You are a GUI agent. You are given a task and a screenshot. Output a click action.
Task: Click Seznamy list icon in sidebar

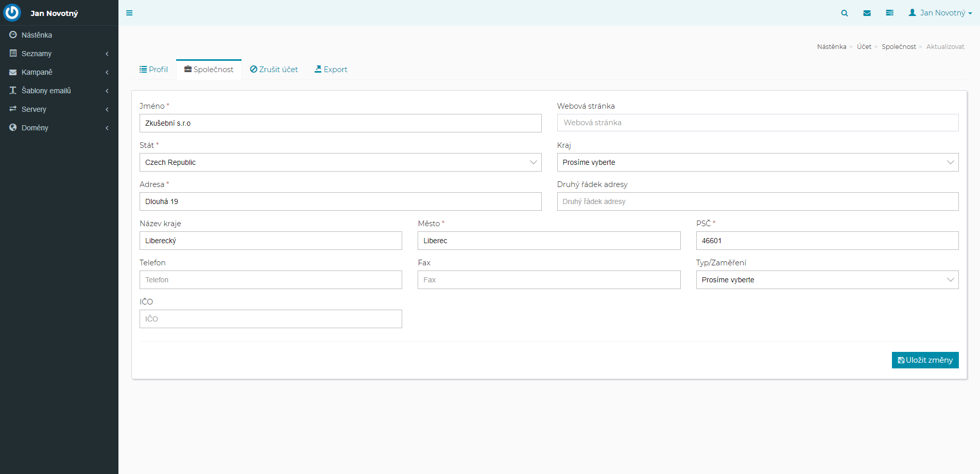(x=13, y=53)
